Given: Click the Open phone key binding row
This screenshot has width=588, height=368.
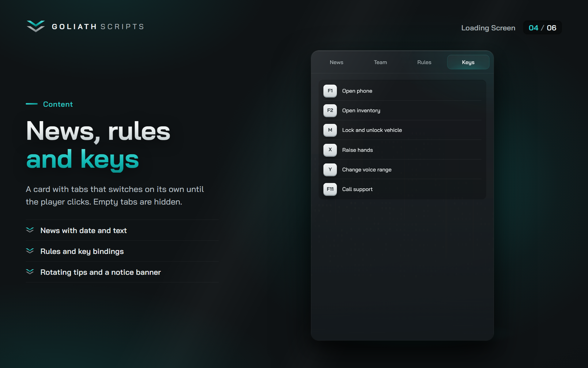Looking at the screenshot, I should 402,91.
